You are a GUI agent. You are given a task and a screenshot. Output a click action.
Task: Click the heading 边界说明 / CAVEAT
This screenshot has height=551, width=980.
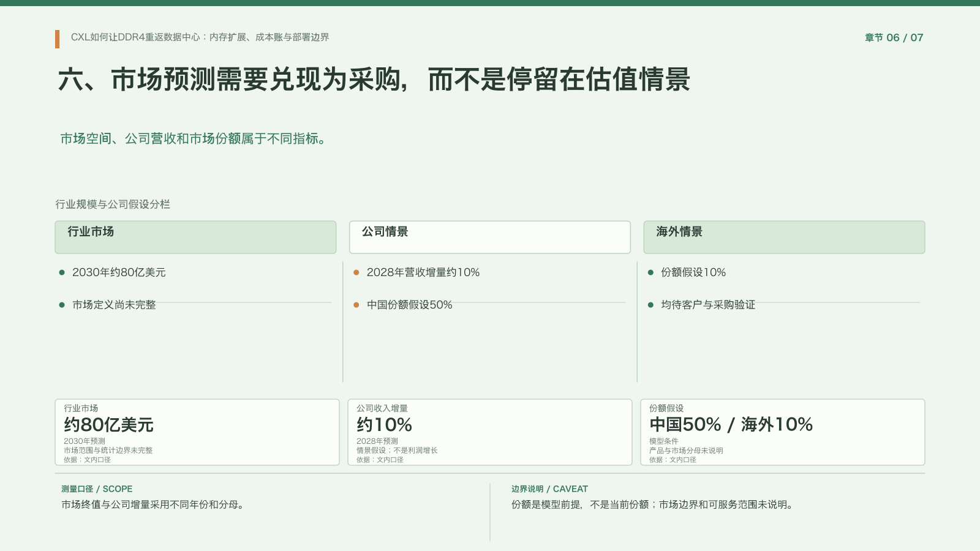(549, 489)
